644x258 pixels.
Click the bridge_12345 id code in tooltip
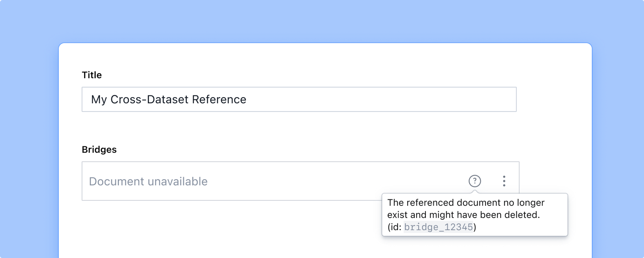(x=439, y=227)
